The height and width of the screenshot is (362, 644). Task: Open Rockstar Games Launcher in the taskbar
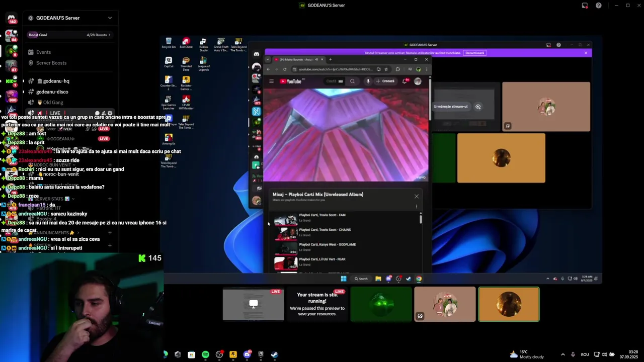click(x=233, y=355)
